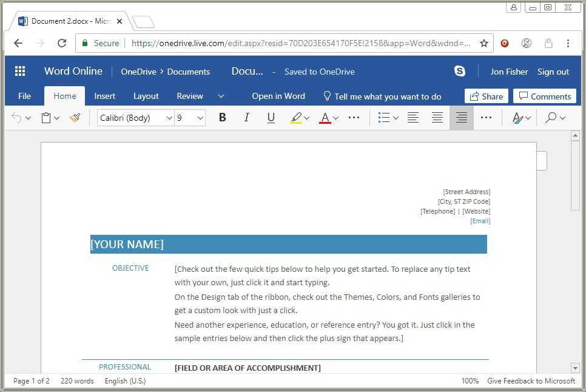The image size is (586, 392).
Task: Open the font color dropdown arrow
Action: tap(335, 117)
